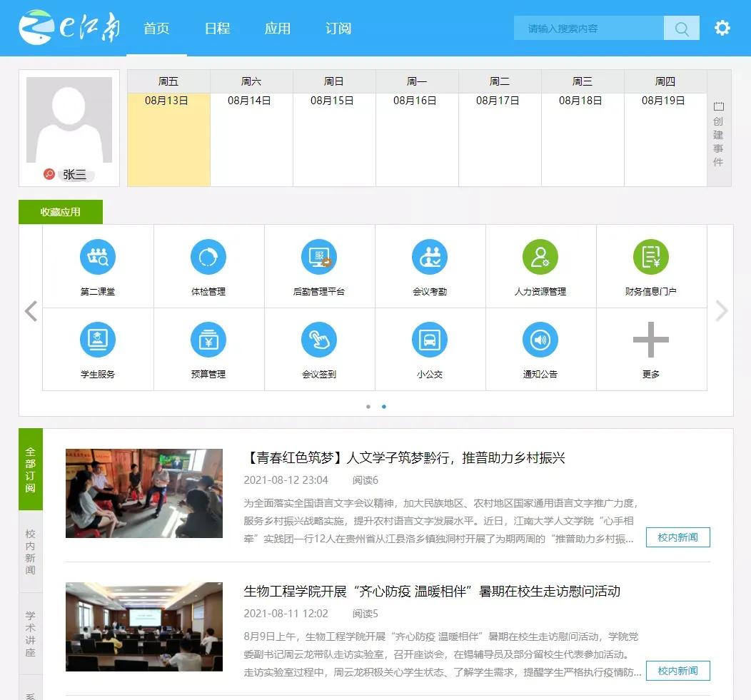The height and width of the screenshot is (700, 751).
Task: Expand the next app page with right arrow
Action: [721, 311]
